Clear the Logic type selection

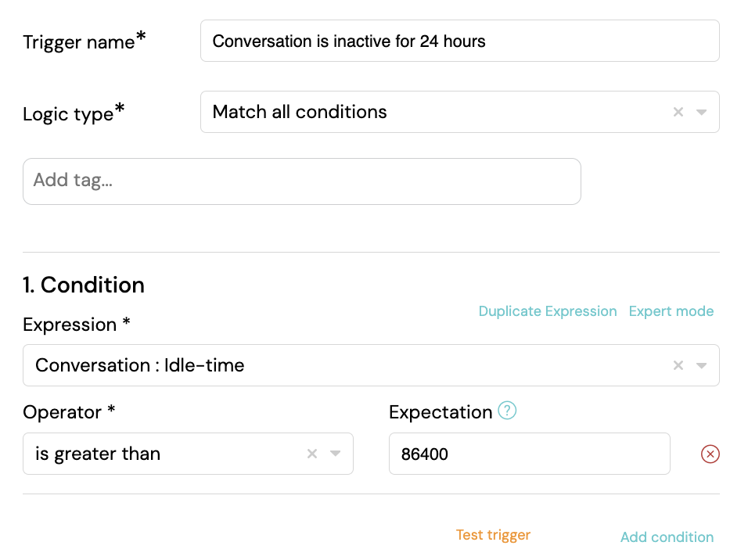tap(678, 112)
